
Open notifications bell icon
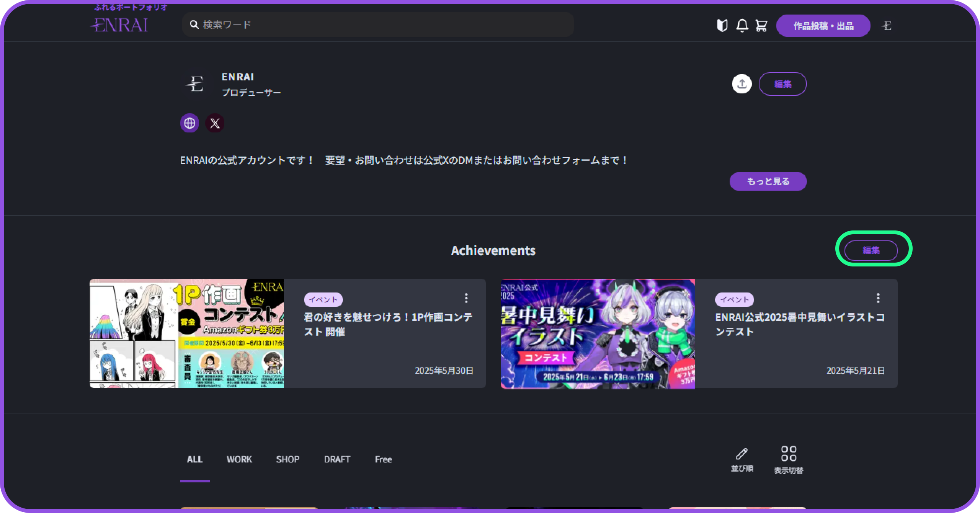click(x=742, y=26)
